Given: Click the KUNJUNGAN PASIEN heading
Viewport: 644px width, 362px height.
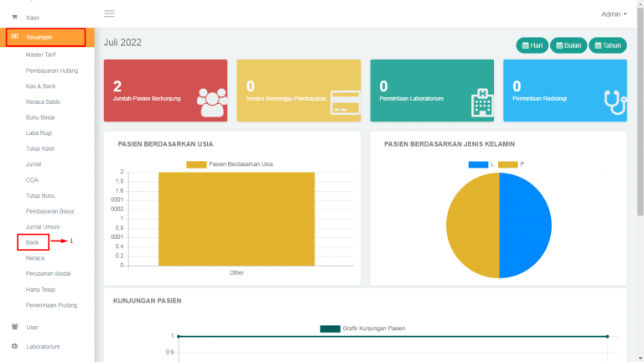Looking at the screenshot, I should [x=147, y=301].
